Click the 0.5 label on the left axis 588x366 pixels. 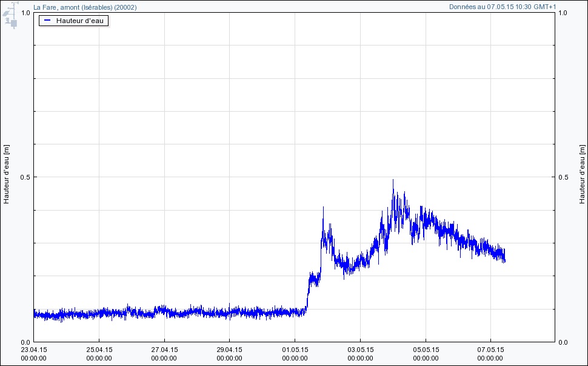pos(24,177)
